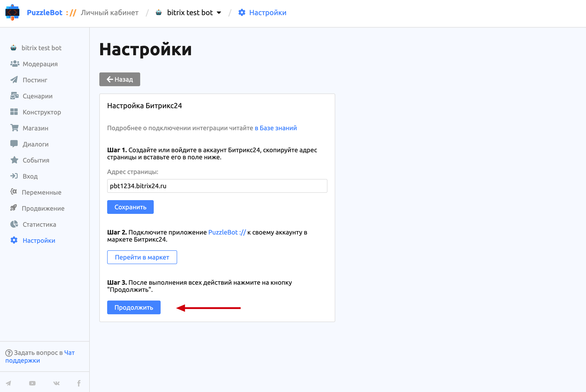Click the Настройка Битрикс24 heading text

pyautogui.click(x=144, y=105)
